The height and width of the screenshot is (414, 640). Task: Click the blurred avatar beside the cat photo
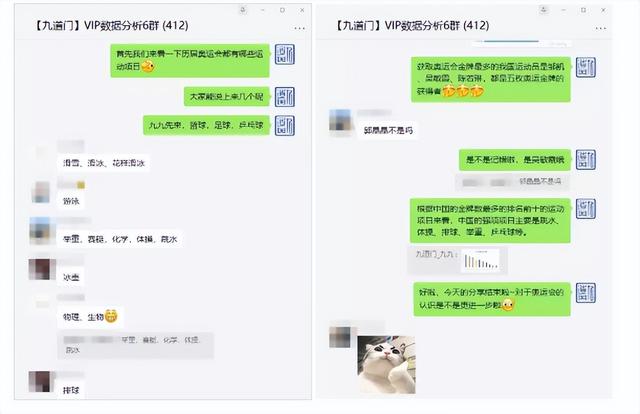[340, 337]
